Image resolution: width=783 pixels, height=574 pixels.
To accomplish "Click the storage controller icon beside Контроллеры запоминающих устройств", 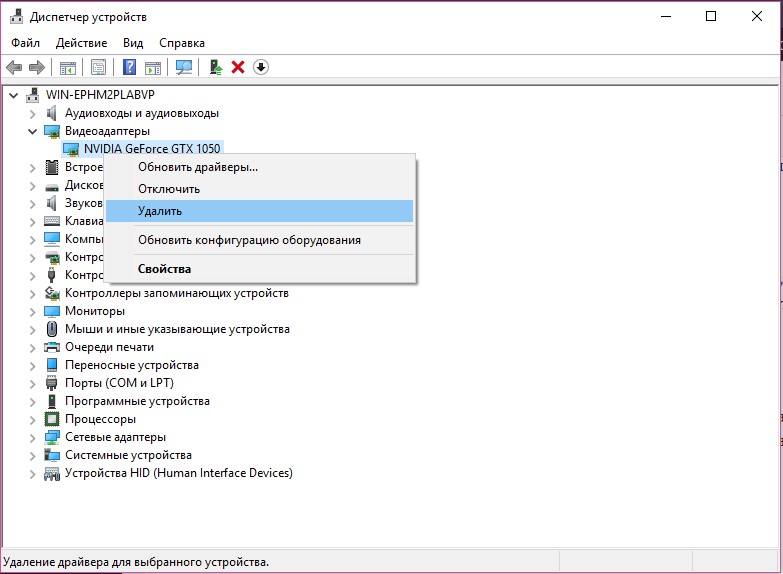I will point(52,293).
